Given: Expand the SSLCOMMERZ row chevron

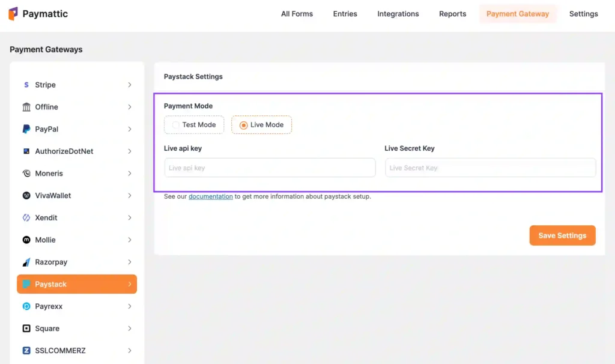Looking at the screenshot, I should [130, 351].
